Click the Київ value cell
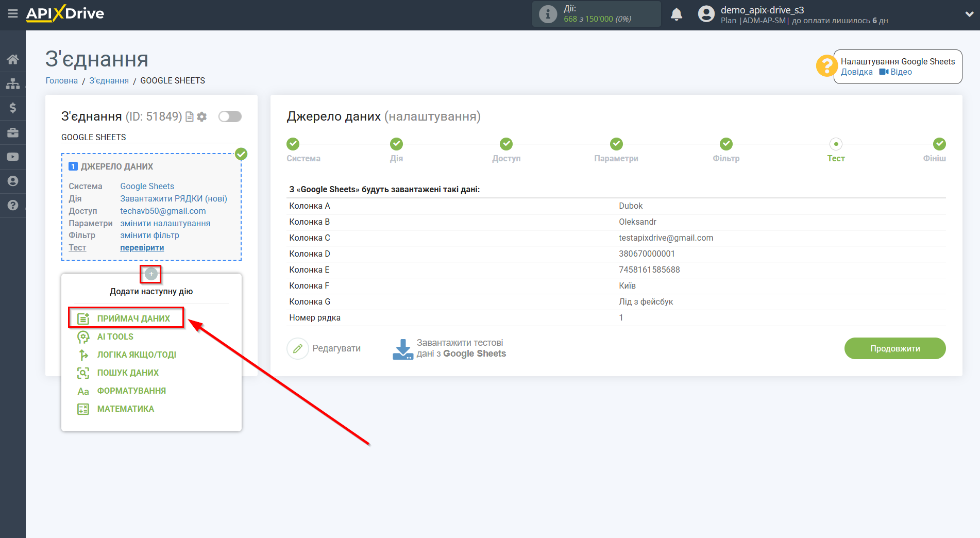This screenshot has height=538, width=980. [x=627, y=285]
